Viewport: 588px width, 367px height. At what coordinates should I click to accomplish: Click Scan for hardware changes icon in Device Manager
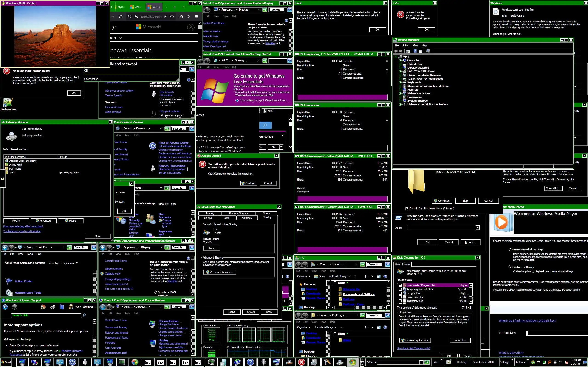click(428, 51)
